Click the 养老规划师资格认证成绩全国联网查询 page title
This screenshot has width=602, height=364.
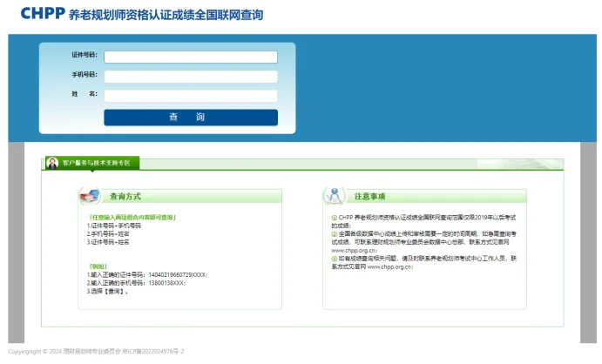point(165,16)
